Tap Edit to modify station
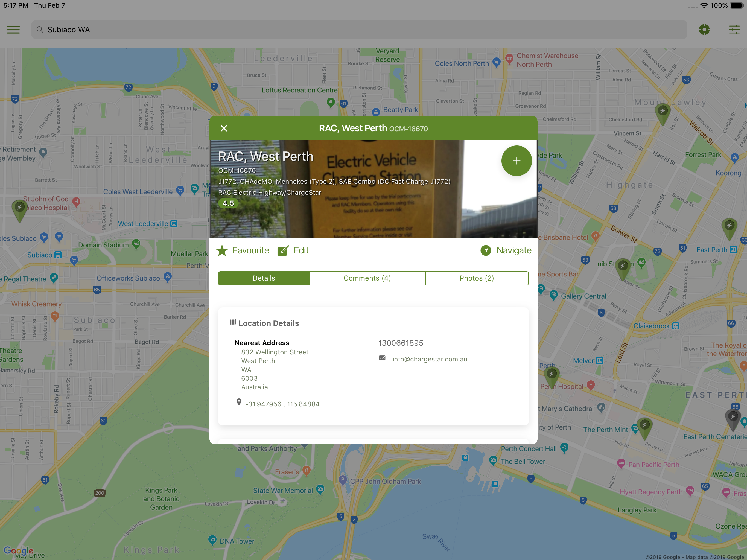Screen dimensions: 747x560 click(293, 251)
